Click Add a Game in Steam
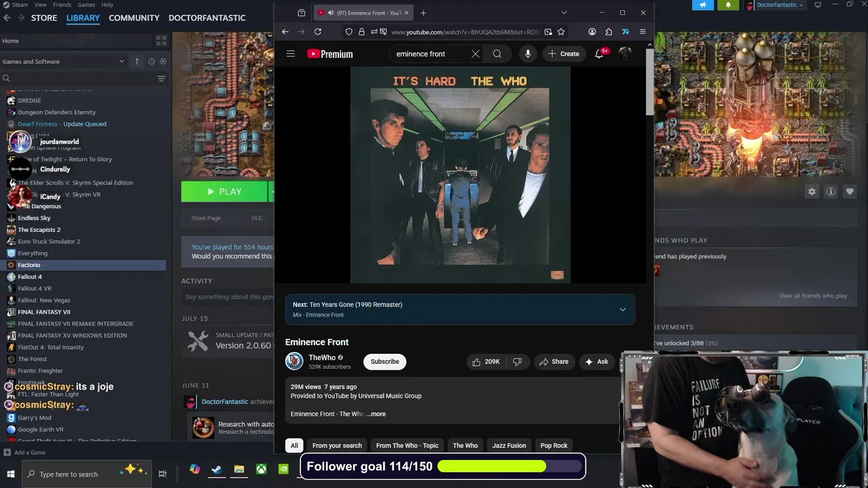The image size is (868, 488). [24, 453]
